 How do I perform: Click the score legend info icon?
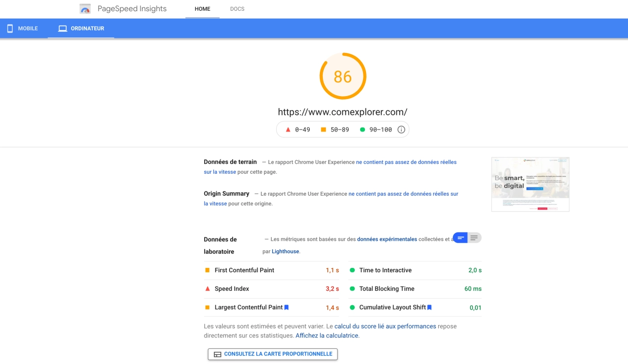(x=401, y=130)
